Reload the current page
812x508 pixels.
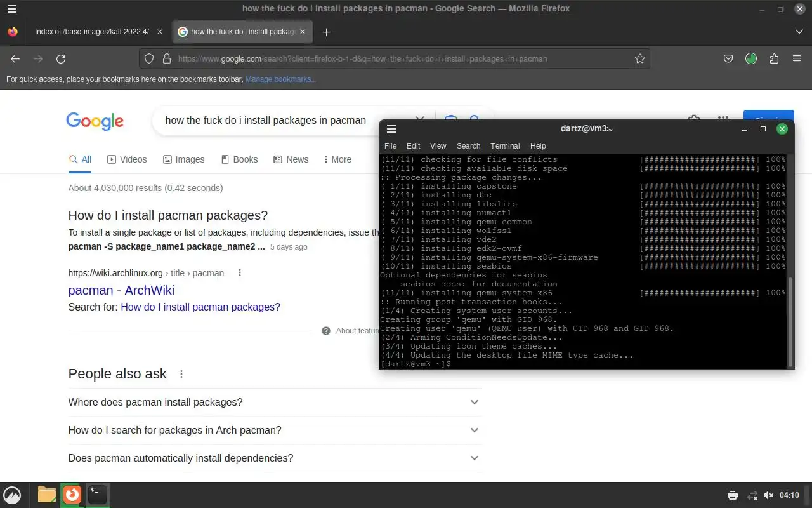coord(61,58)
